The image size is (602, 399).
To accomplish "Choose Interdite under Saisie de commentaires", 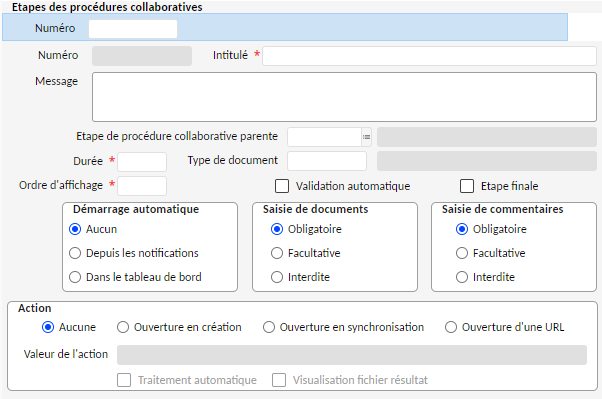I will [x=462, y=277].
